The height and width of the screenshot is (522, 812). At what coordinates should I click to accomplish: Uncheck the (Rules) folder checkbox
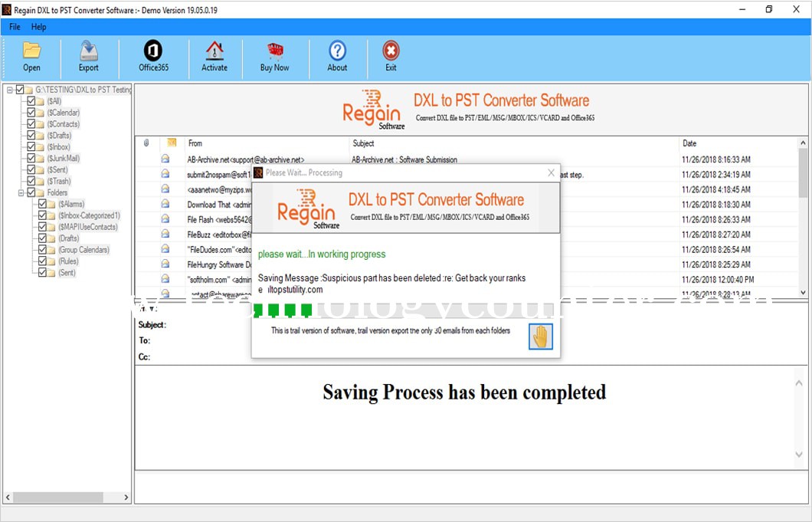pos(42,261)
